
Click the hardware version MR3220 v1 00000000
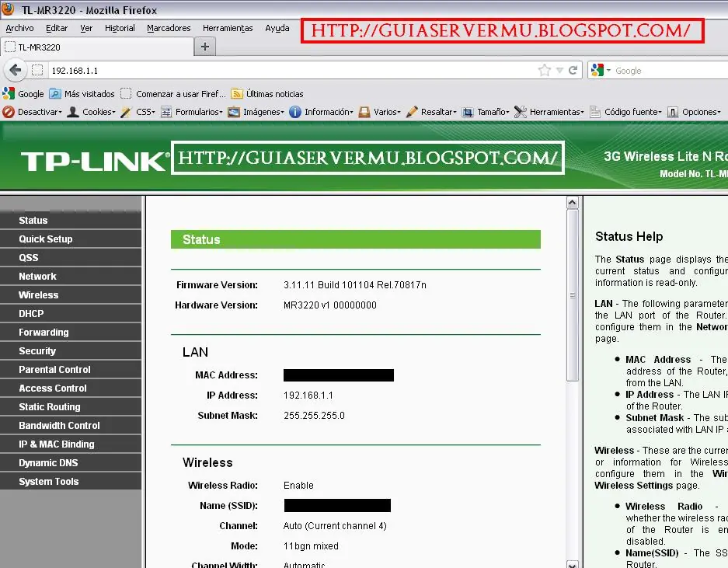pyautogui.click(x=330, y=305)
